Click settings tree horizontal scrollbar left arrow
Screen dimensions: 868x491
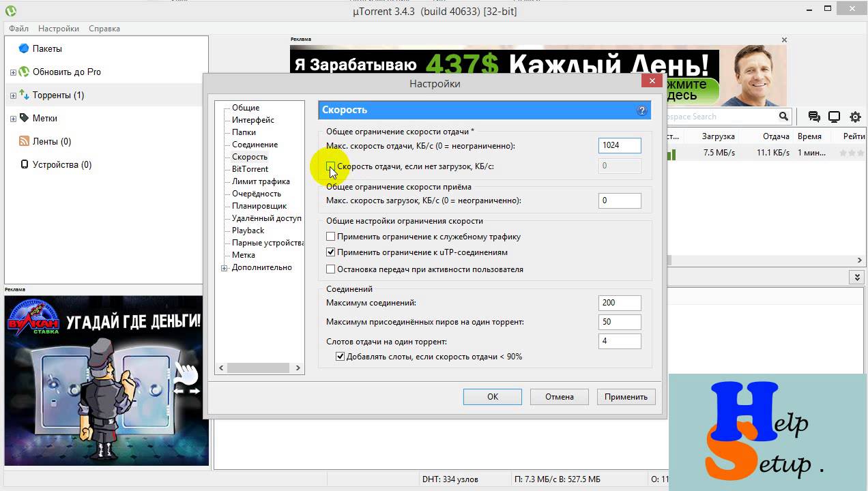[221, 368]
